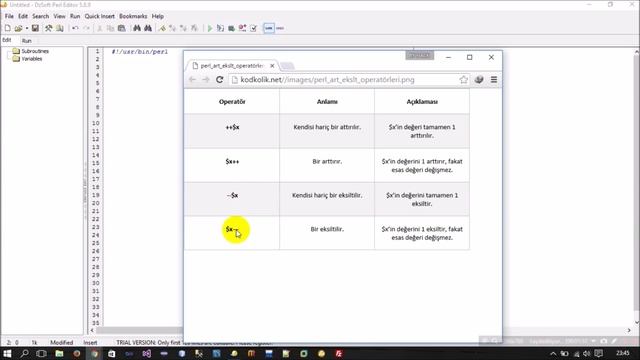Click 'Bir arttırır.' cell
This screenshot has height=360, width=640.
[x=327, y=165]
